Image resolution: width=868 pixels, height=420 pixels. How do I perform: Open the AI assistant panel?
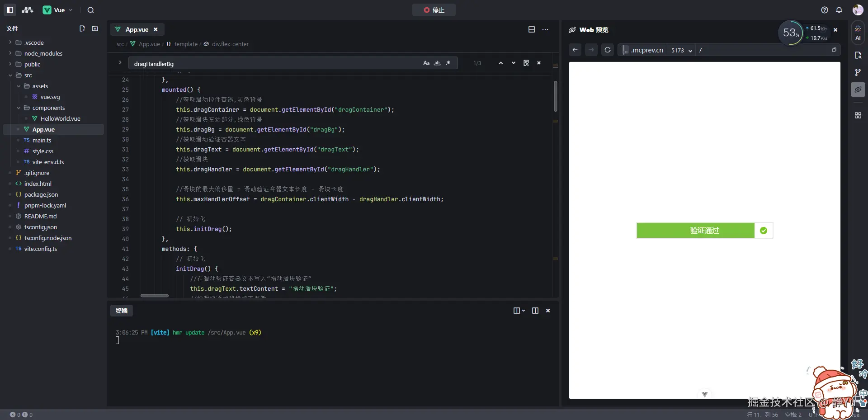pyautogui.click(x=858, y=33)
